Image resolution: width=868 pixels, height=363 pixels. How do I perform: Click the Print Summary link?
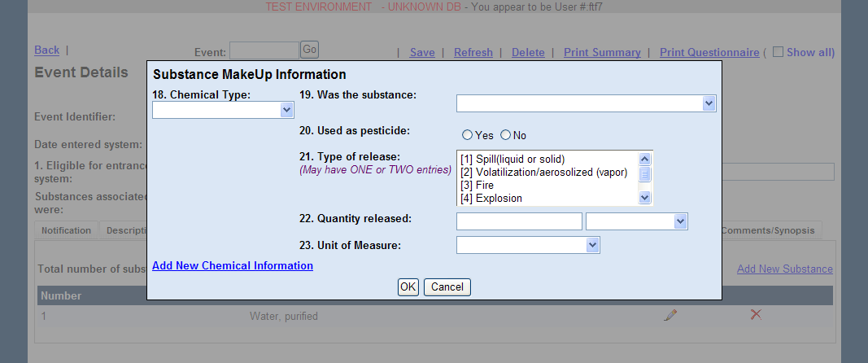tap(602, 52)
